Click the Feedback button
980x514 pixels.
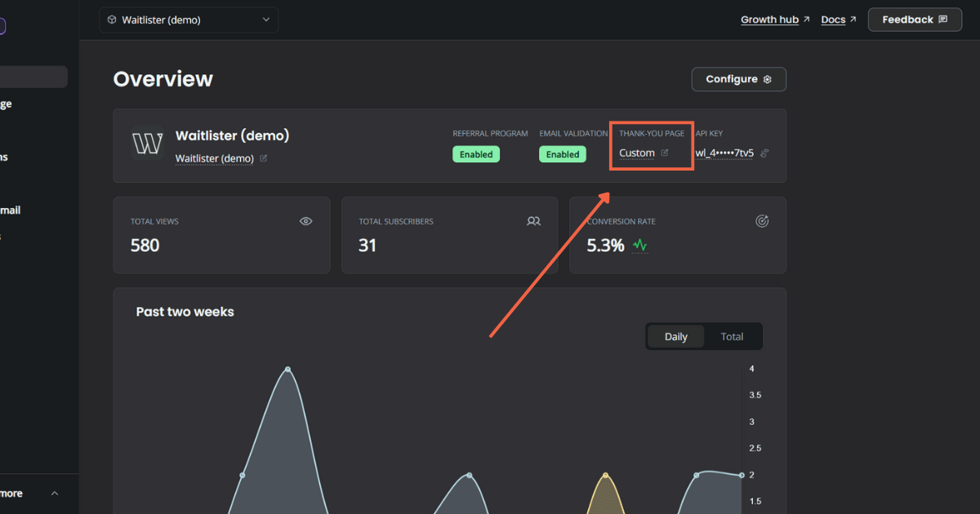tap(915, 20)
